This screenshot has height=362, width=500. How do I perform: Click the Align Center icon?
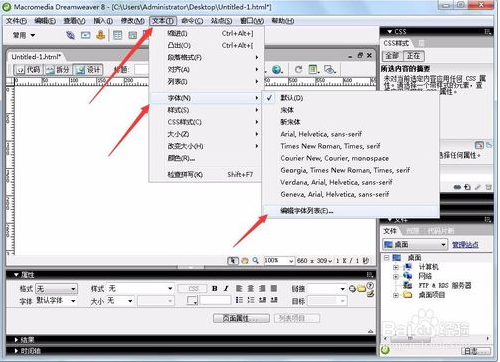coord(251,289)
